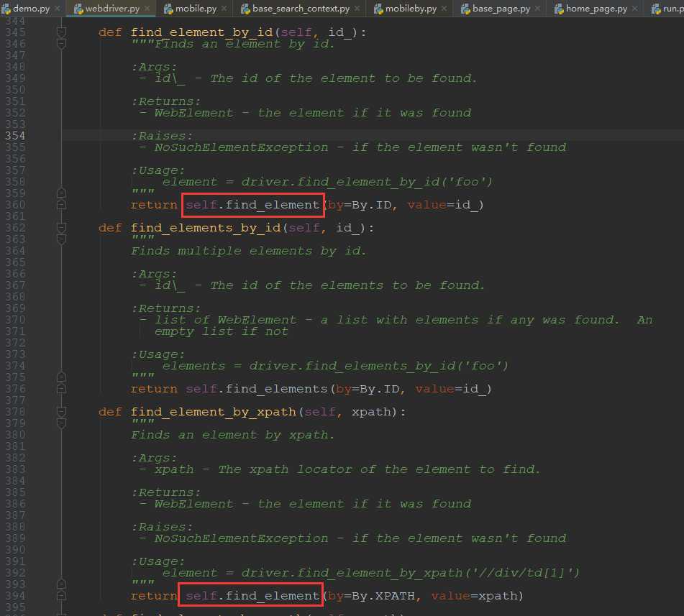Click the file icon on base_search_context.py tab
This screenshot has width=684, height=616.
point(245,9)
